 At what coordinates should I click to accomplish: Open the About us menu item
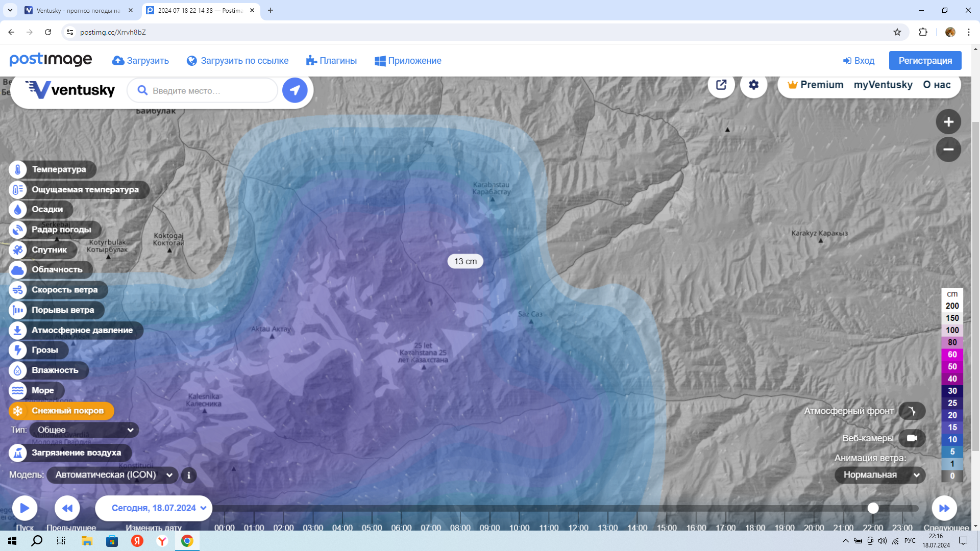937,85
